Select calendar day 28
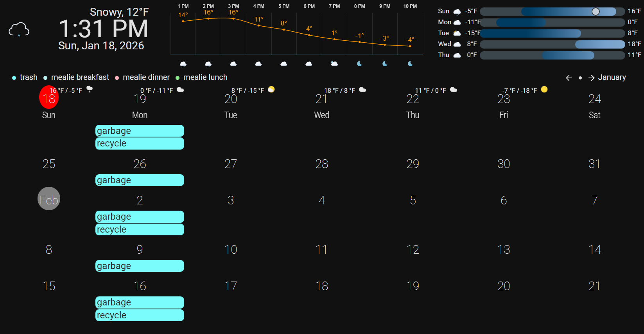The height and width of the screenshot is (334, 644). pos(322,164)
